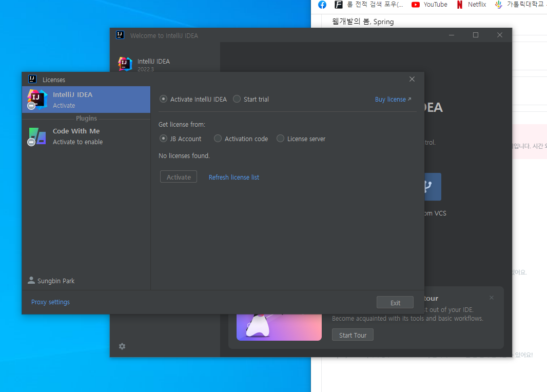Select License server license source
The height and width of the screenshot is (392, 547).
pos(301,139)
